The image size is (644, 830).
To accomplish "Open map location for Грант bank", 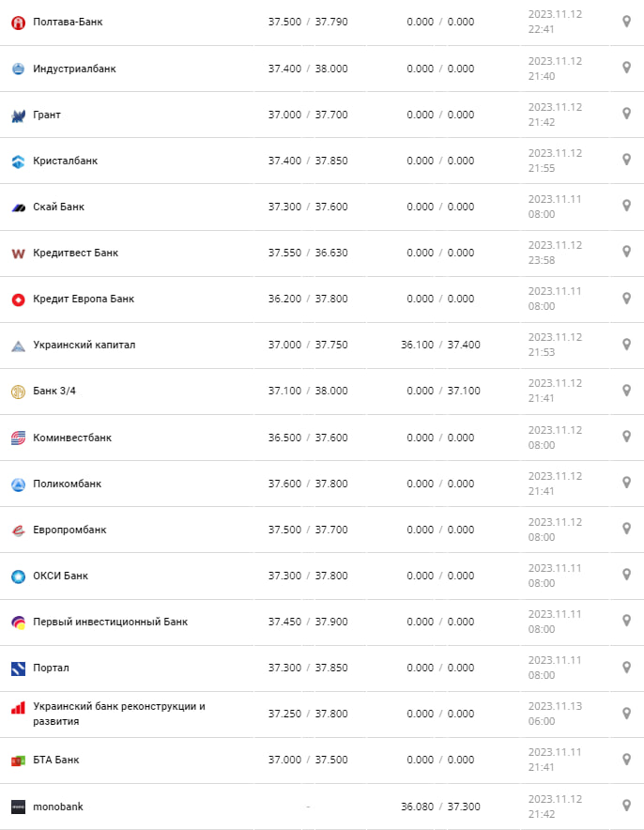I will [x=626, y=114].
